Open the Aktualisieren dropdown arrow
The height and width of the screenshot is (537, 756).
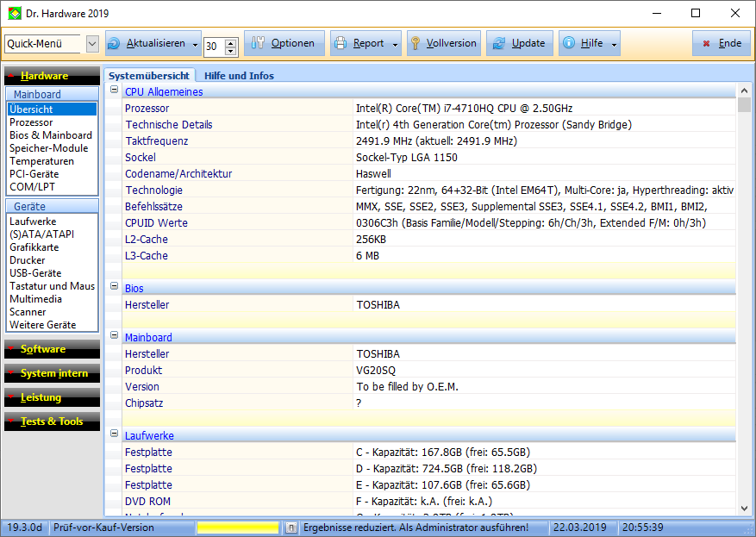pyautogui.click(x=196, y=44)
